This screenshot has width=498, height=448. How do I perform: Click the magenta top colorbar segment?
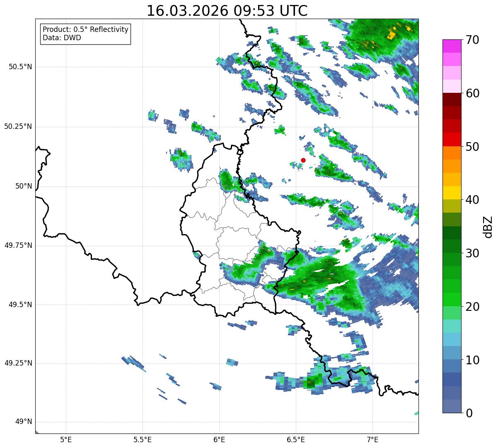452,46
